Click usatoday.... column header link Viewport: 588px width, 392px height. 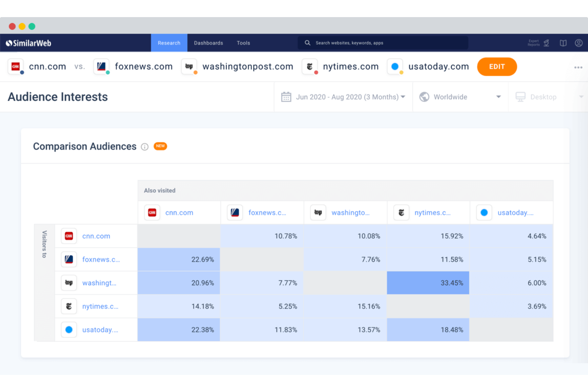point(515,213)
